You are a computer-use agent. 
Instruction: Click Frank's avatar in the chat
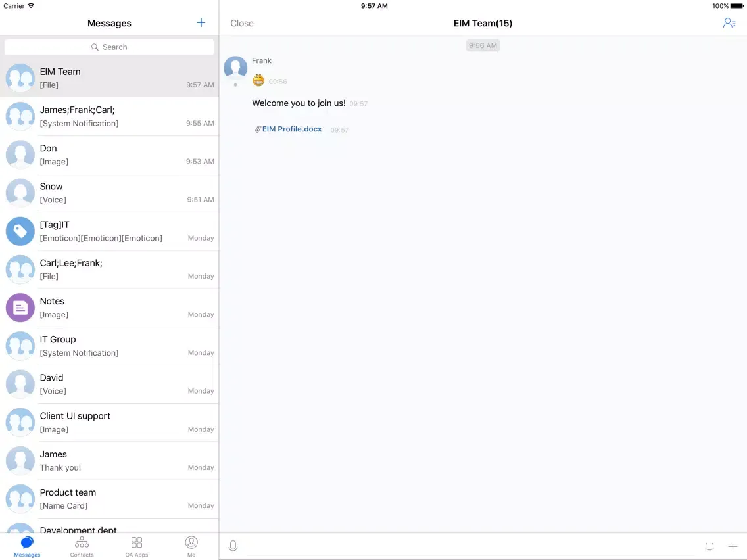(x=235, y=68)
